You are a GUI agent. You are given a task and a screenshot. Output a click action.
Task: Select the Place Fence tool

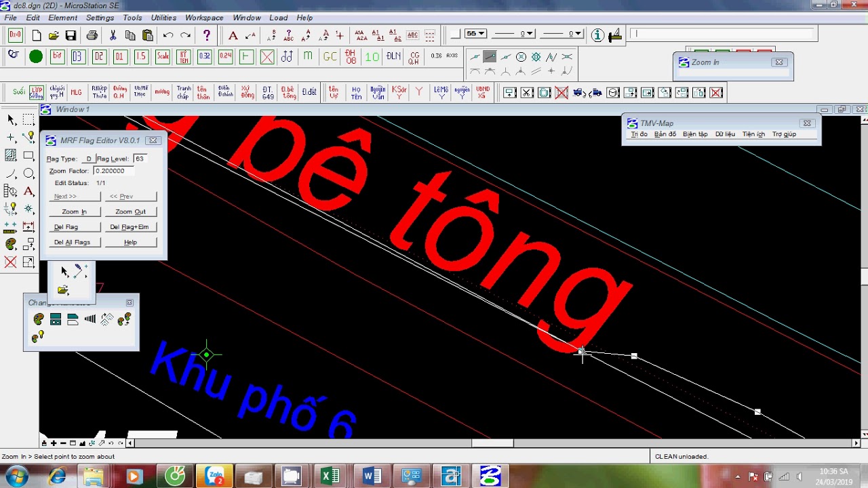click(x=28, y=120)
